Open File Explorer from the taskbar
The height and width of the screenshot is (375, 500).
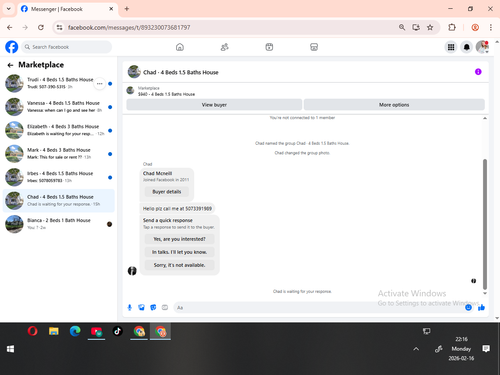tap(54, 331)
